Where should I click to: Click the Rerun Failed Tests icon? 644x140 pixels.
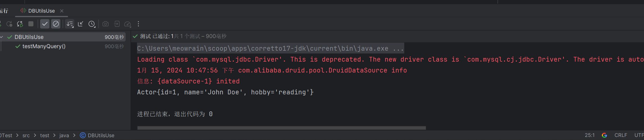pyautogui.click(x=9, y=24)
